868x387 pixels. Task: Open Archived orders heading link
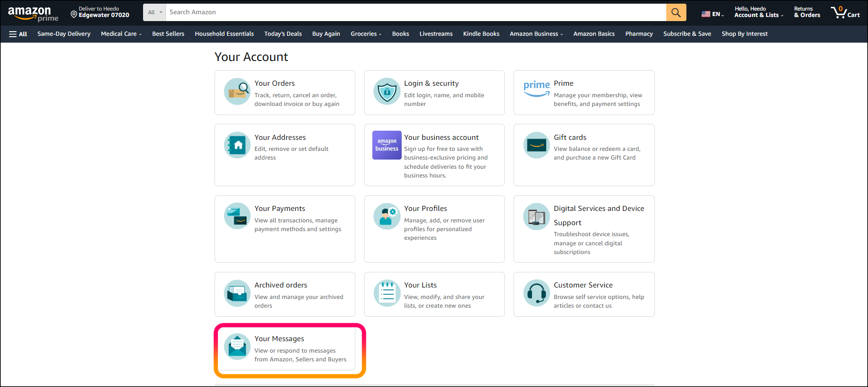click(281, 285)
